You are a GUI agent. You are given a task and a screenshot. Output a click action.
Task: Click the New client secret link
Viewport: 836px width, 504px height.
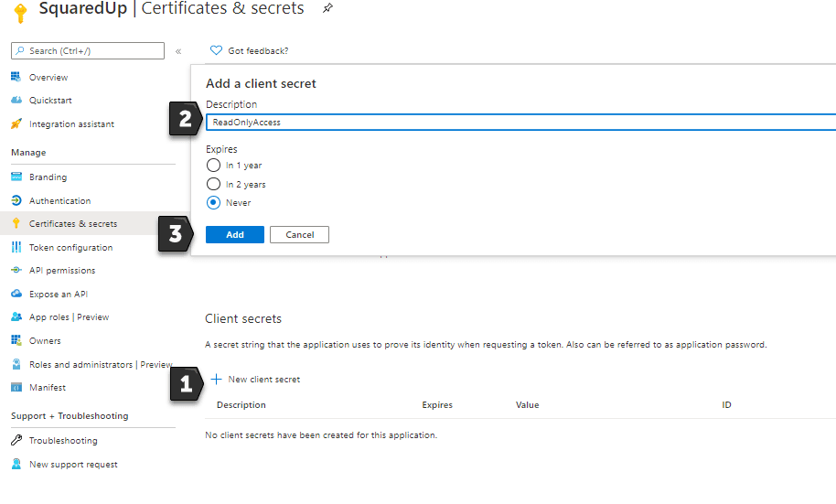[x=255, y=380]
